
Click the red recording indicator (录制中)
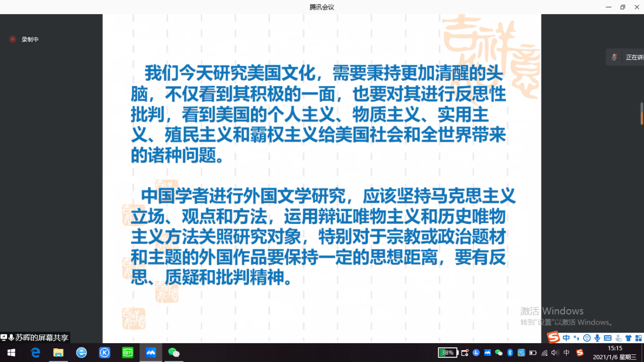pyautogui.click(x=13, y=39)
